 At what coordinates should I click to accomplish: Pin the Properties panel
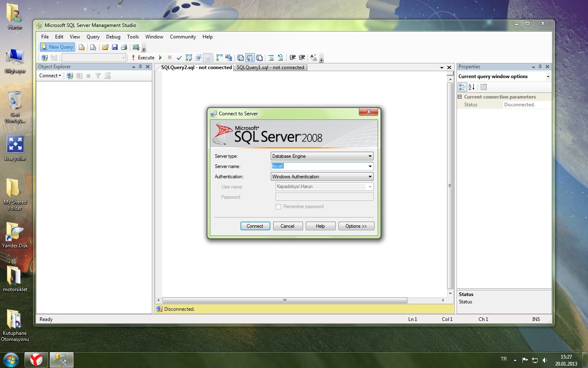tap(540, 67)
